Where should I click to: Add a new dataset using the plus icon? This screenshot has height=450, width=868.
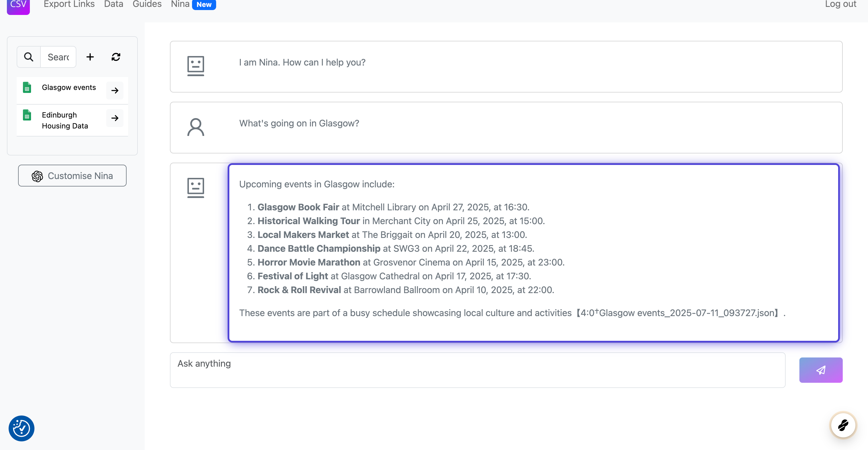[x=90, y=57]
